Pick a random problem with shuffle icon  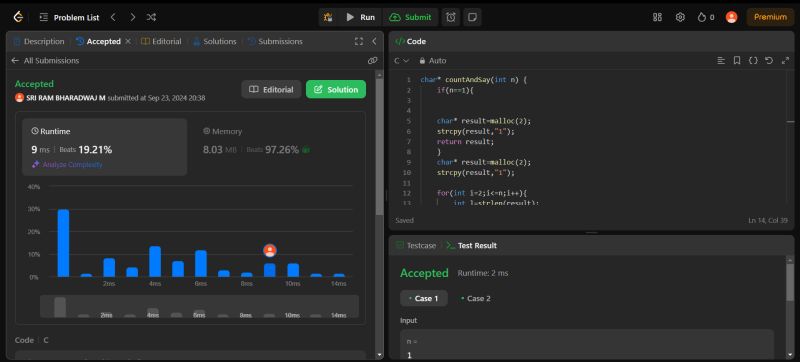[151, 17]
